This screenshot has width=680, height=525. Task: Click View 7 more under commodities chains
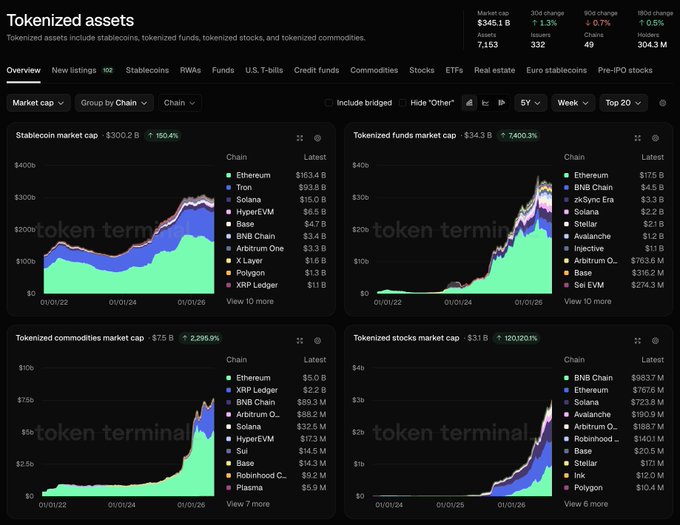tap(248, 504)
